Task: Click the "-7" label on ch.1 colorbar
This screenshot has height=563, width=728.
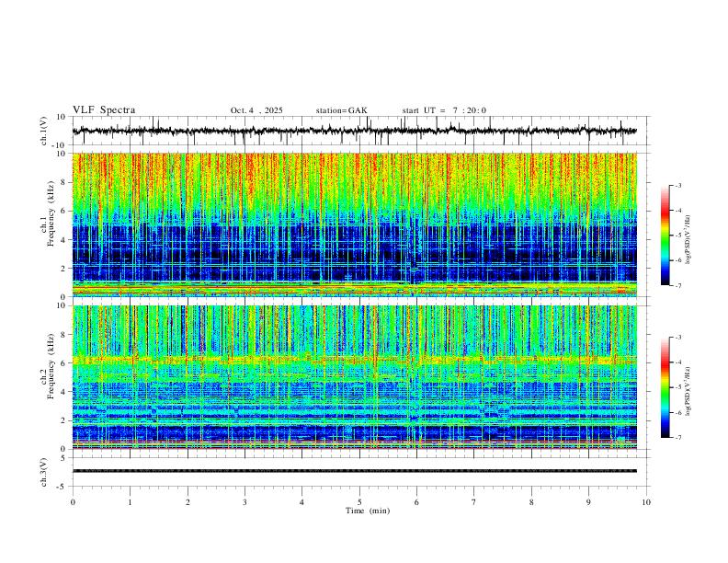Action: pyautogui.click(x=677, y=285)
